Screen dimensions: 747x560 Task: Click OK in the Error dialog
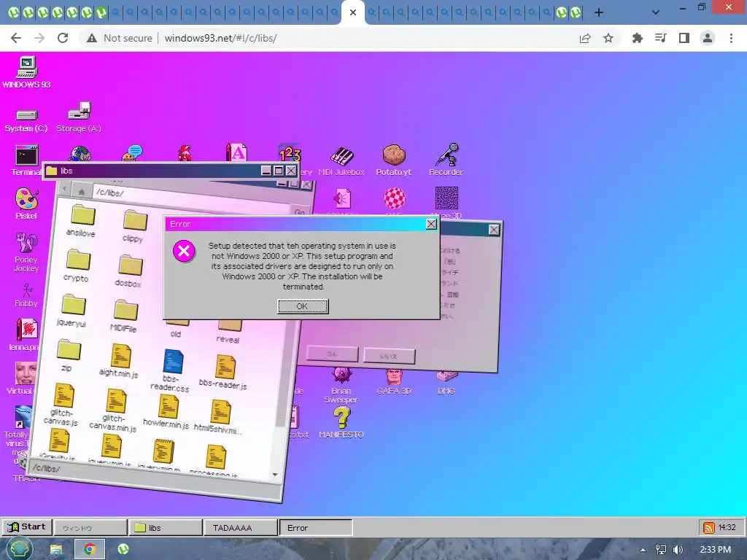(303, 306)
